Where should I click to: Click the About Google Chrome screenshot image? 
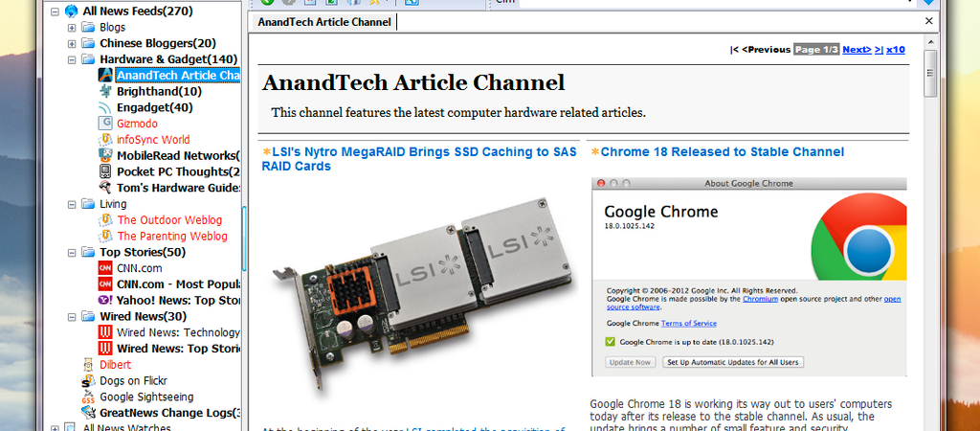(748, 277)
